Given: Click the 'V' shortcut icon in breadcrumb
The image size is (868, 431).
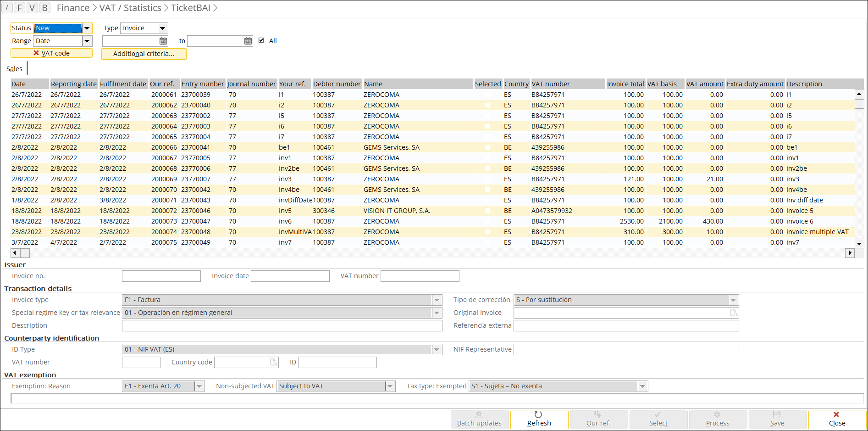Looking at the screenshot, I should coord(32,7).
